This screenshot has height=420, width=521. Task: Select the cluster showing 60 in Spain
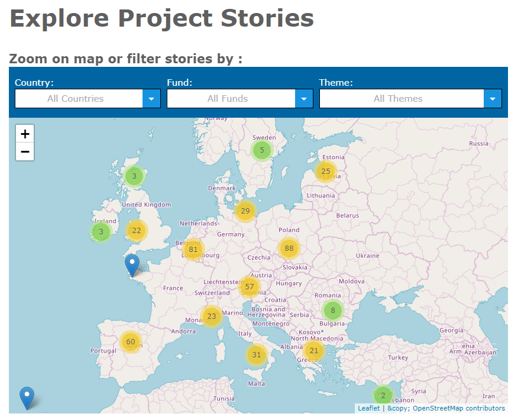[x=131, y=342]
